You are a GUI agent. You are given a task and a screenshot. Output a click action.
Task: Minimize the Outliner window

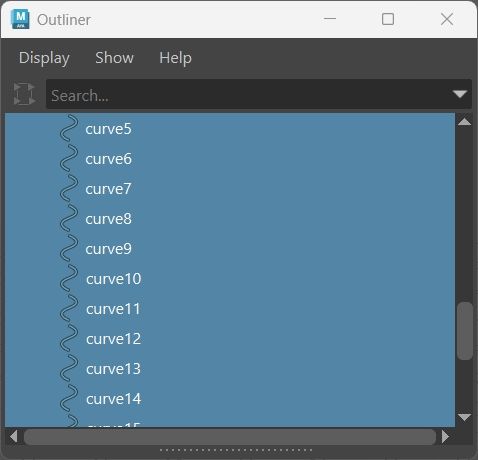(330, 19)
